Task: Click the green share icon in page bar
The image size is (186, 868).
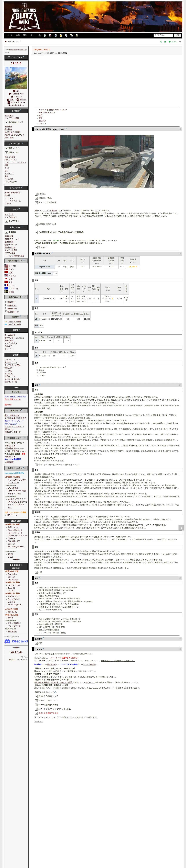Action: click(x=160, y=42)
